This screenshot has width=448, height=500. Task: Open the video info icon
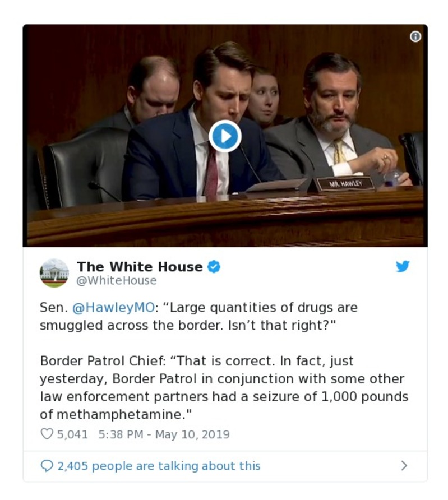click(x=415, y=36)
